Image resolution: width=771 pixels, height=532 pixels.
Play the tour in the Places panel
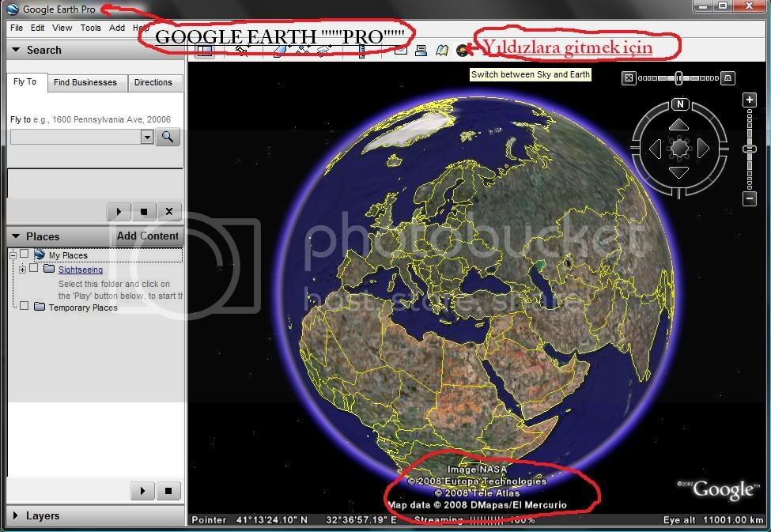click(x=142, y=491)
